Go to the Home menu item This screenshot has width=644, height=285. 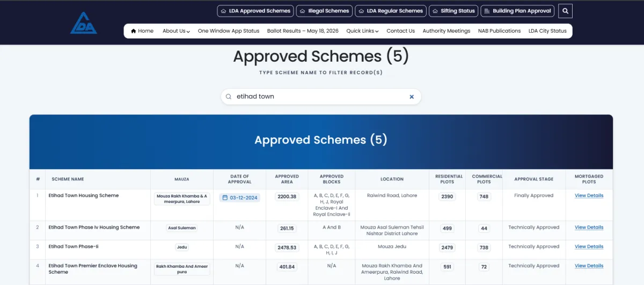point(142,31)
